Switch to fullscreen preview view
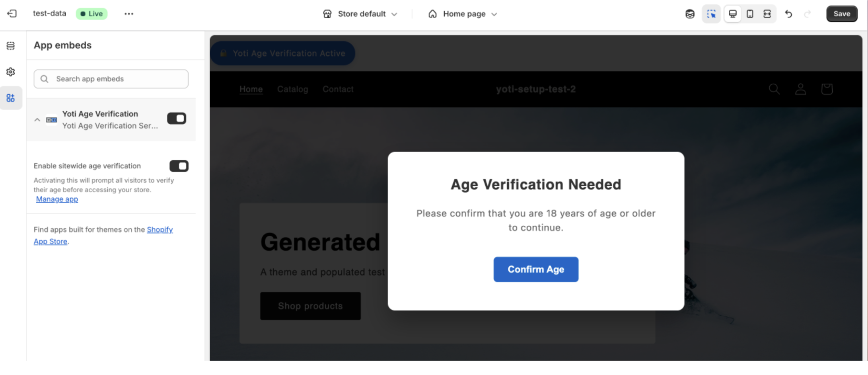 [x=767, y=14]
